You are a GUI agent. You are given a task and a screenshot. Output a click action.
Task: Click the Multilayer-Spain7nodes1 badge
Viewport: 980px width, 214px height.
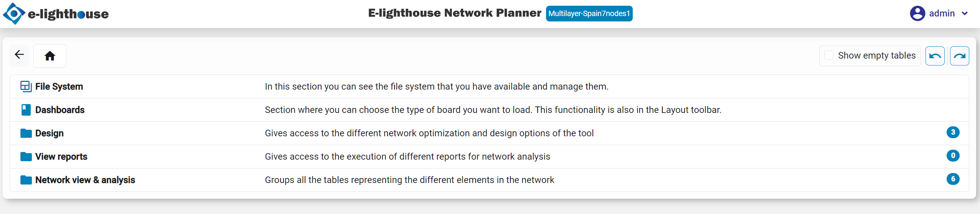[589, 14]
